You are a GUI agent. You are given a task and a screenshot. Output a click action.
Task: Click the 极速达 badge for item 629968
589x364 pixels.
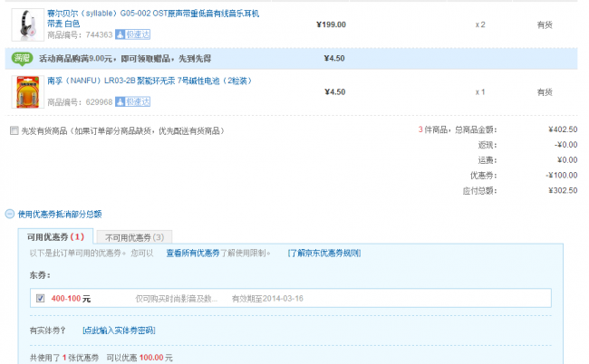pos(133,102)
